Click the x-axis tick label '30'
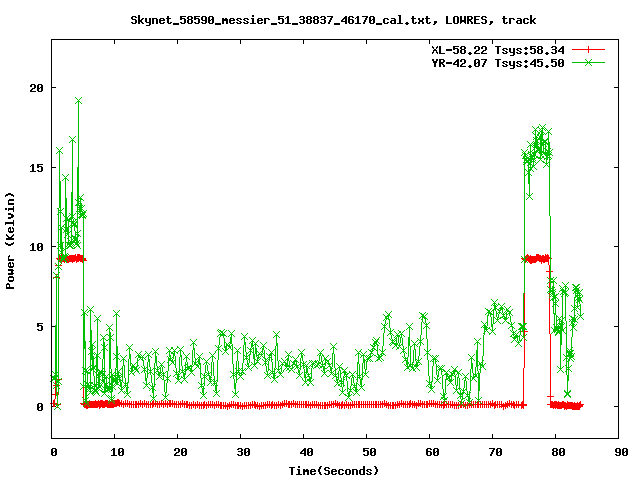 coord(243,452)
